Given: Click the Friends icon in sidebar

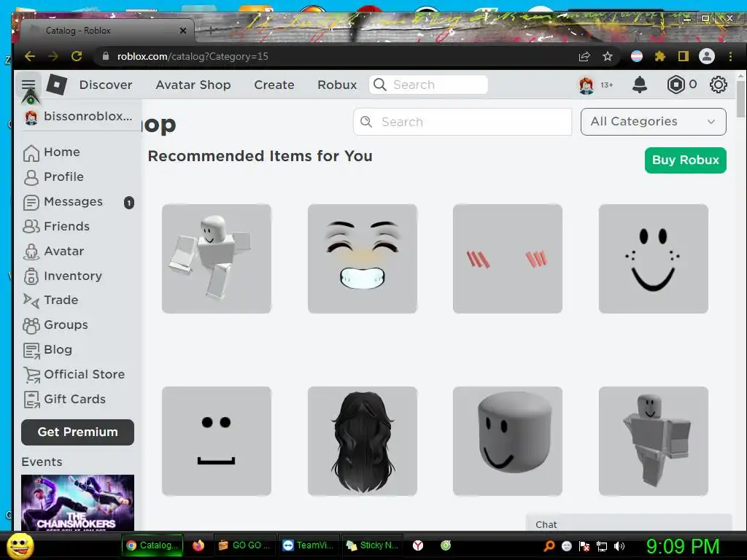Looking at the screenshot, I should (31, 227).
